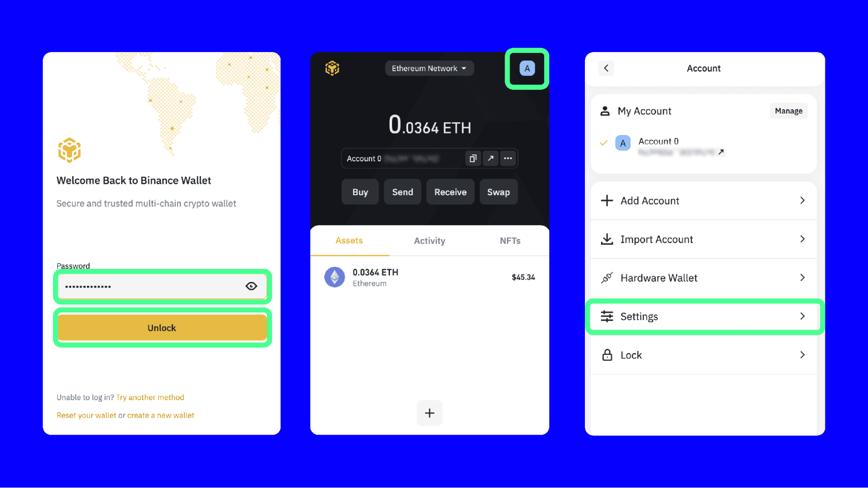The width and height of the screenshot is (868, 488).
Task: Click the Unlock button to login
Action: [x=162, y=328]
